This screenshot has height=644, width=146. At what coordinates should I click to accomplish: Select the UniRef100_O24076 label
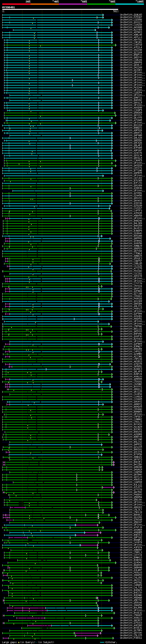coord(131,153)
